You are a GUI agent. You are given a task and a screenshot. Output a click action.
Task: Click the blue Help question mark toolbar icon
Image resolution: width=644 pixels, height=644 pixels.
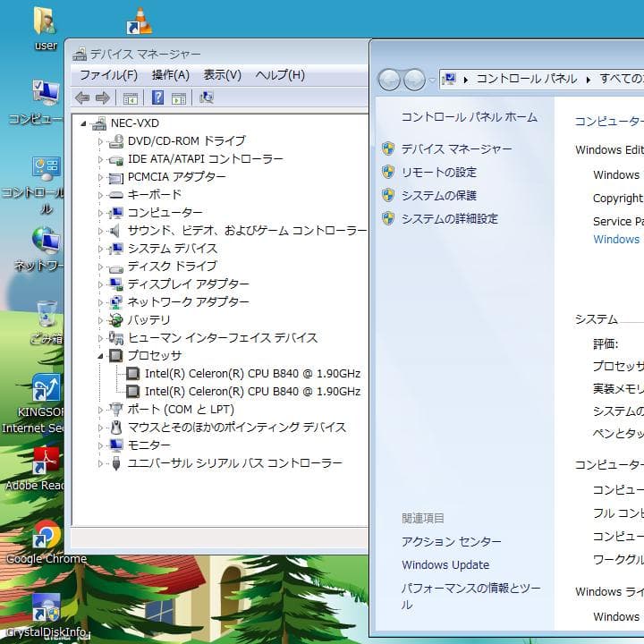pos(157,97)
